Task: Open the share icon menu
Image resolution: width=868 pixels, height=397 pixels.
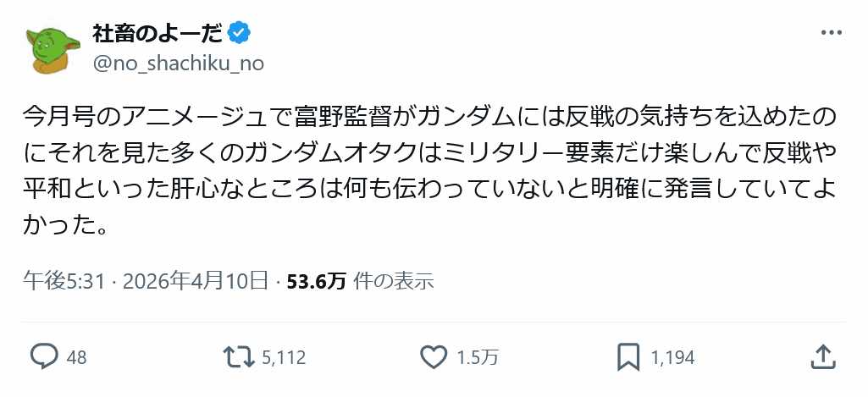Action: [822, 357]
